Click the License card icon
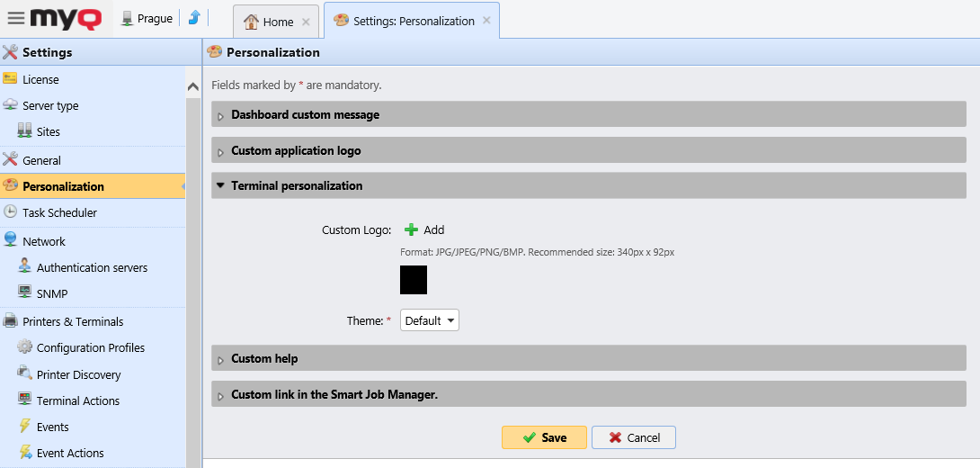This screenshot has height=468, width=980. (x=10, y=79)
